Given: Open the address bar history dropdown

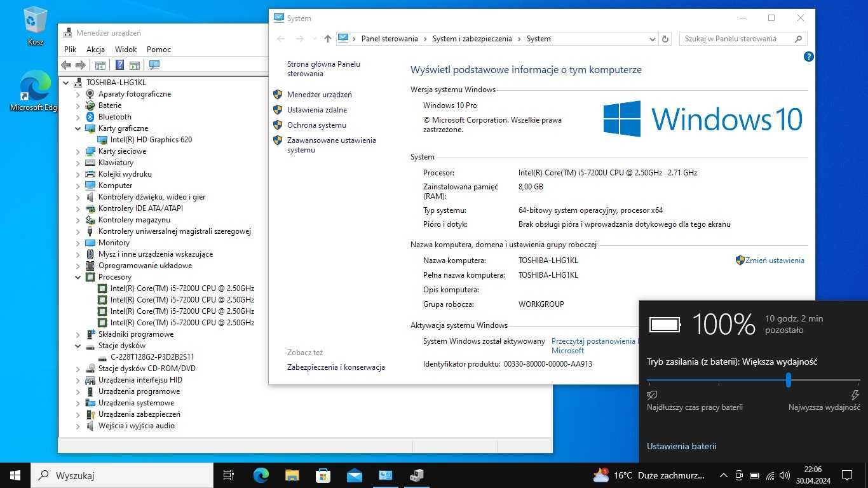Looking at the screenshot, I should click(x=652, y=39).
